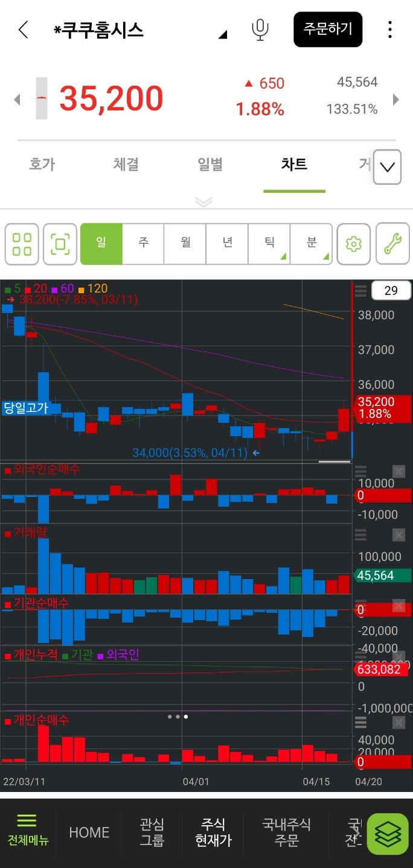Select the 차트 tab

(294, 164)
